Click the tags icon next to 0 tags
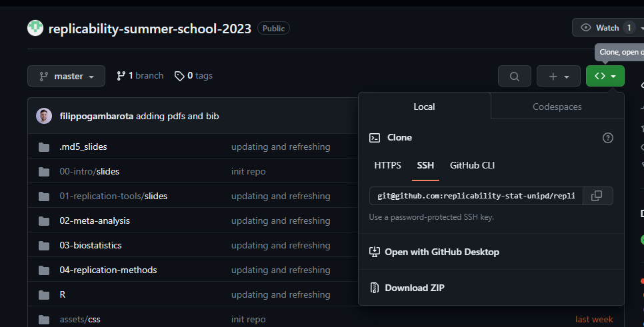 click(x=179, y=76)
